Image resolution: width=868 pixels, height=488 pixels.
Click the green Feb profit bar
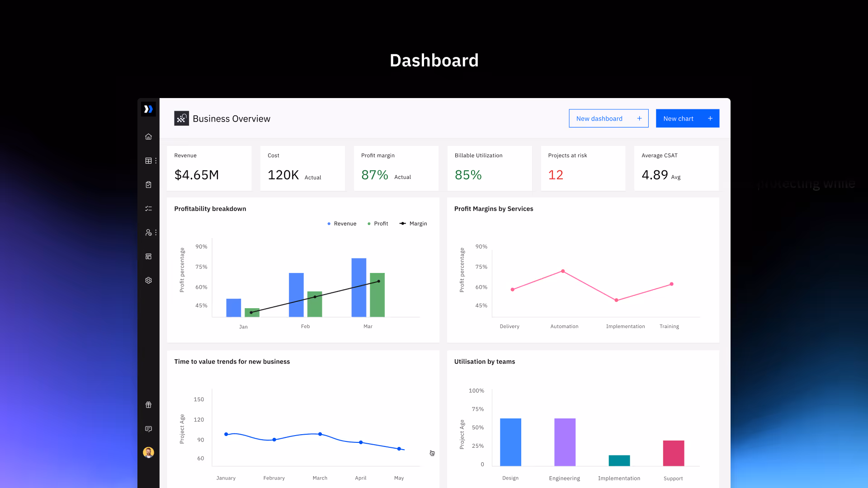(315, 304)
